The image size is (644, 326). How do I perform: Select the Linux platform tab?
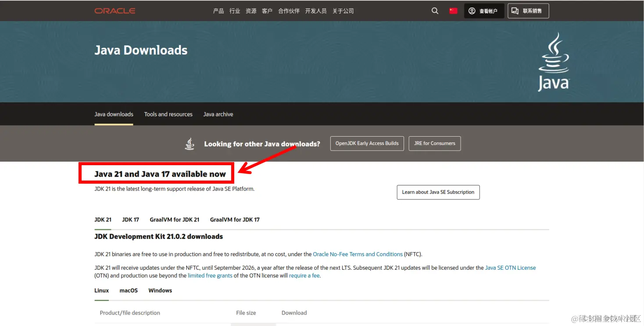(101, 290)
